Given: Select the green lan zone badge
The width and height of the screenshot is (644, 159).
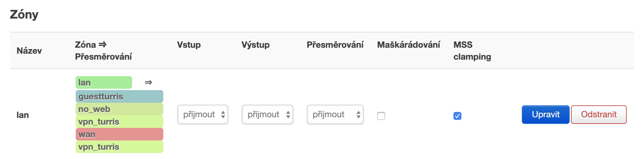Looking at the screenshot, I should (x=104, y=82).
